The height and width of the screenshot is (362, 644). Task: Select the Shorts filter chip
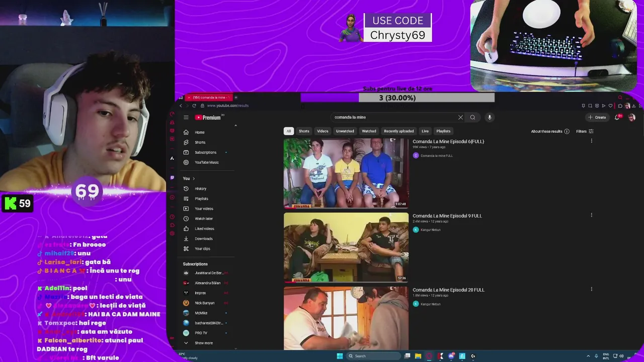click(x=304, y=131)
